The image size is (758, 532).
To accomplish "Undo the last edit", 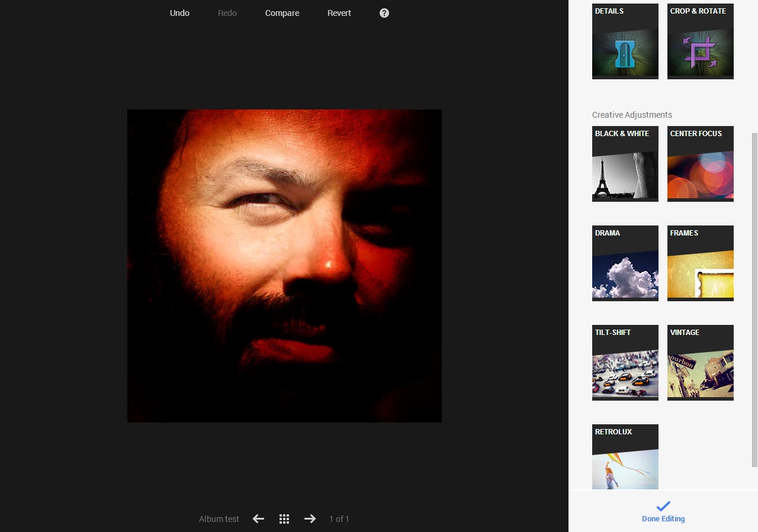I will click(x=179, y=13).
